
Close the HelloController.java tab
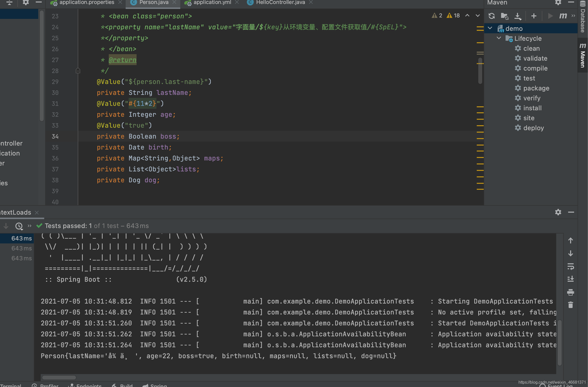[x=311, y=2]
